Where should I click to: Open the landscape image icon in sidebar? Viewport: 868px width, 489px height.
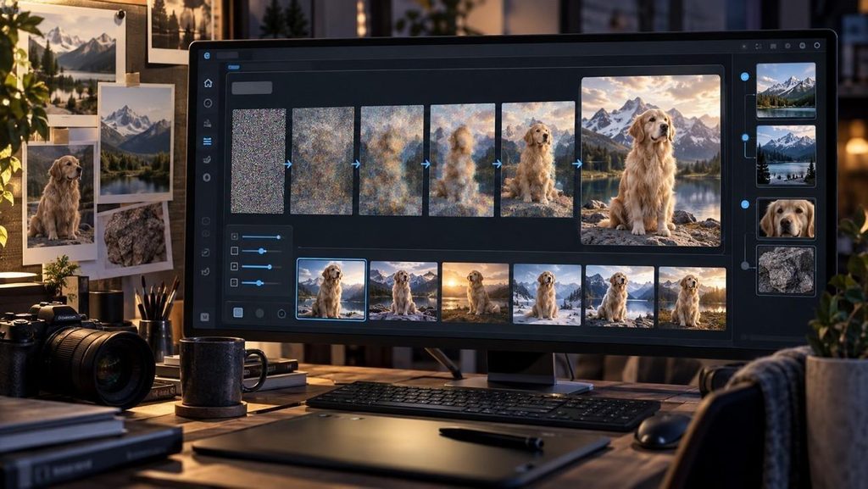pyautogui.click(x=208, y=123)
